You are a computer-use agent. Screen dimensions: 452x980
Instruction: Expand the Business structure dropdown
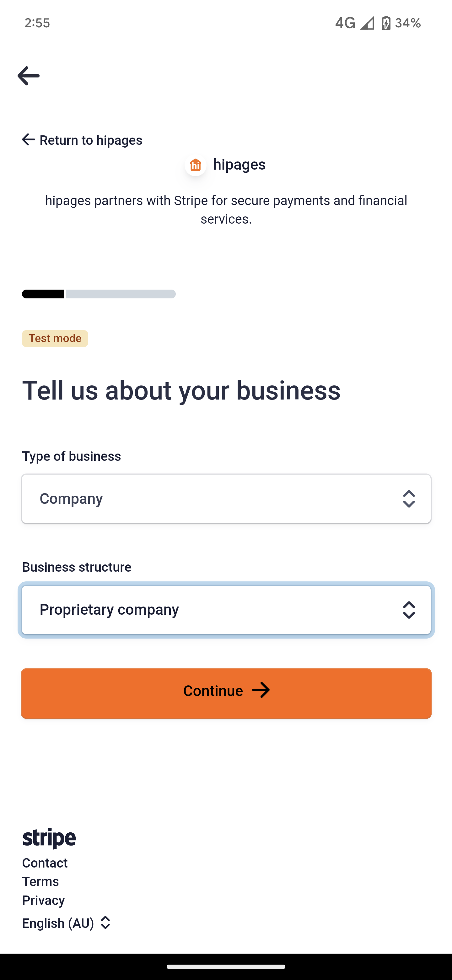coord(226,610)
